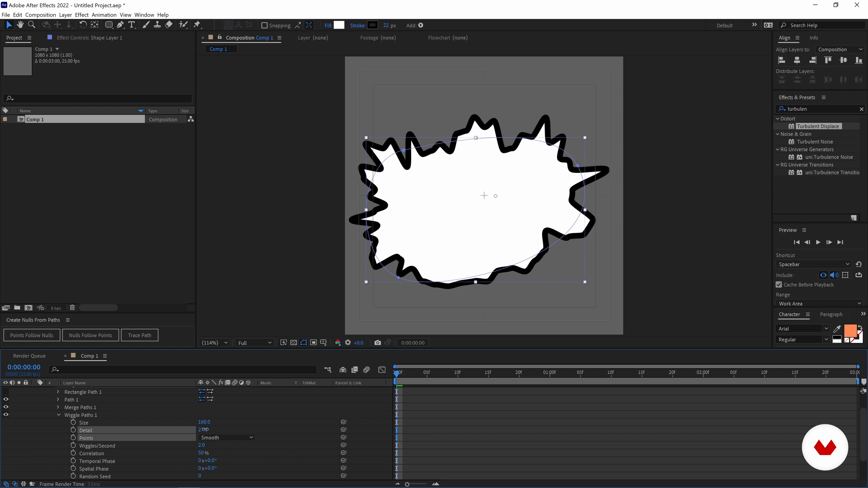Click the Composition Mini-Flowchart icon in timeline
Screen dimensions: 868x488
328,369
